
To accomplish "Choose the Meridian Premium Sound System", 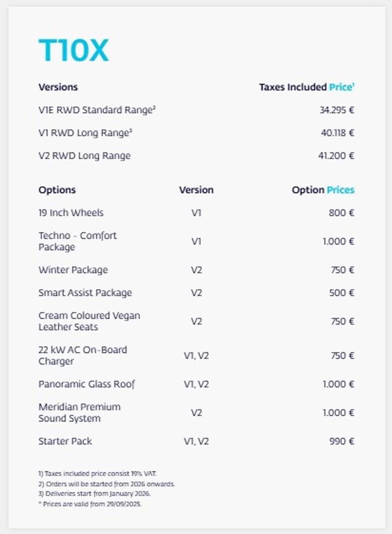I will [79, 413].
